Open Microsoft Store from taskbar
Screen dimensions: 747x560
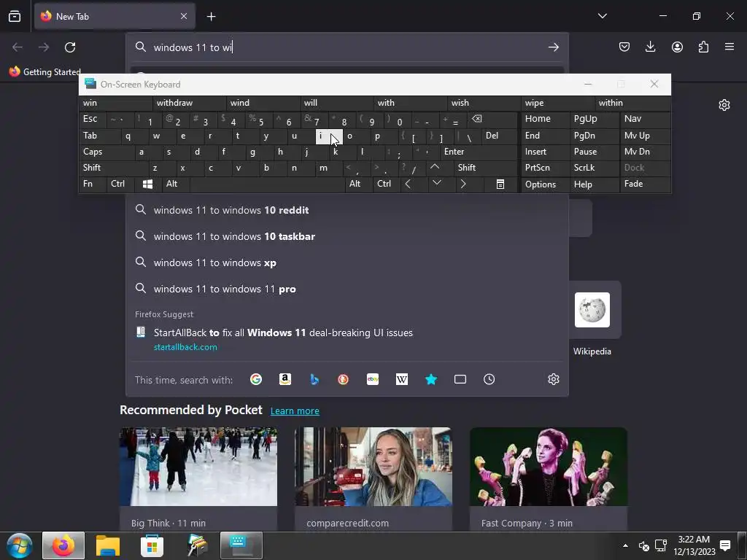click(152, 545)
